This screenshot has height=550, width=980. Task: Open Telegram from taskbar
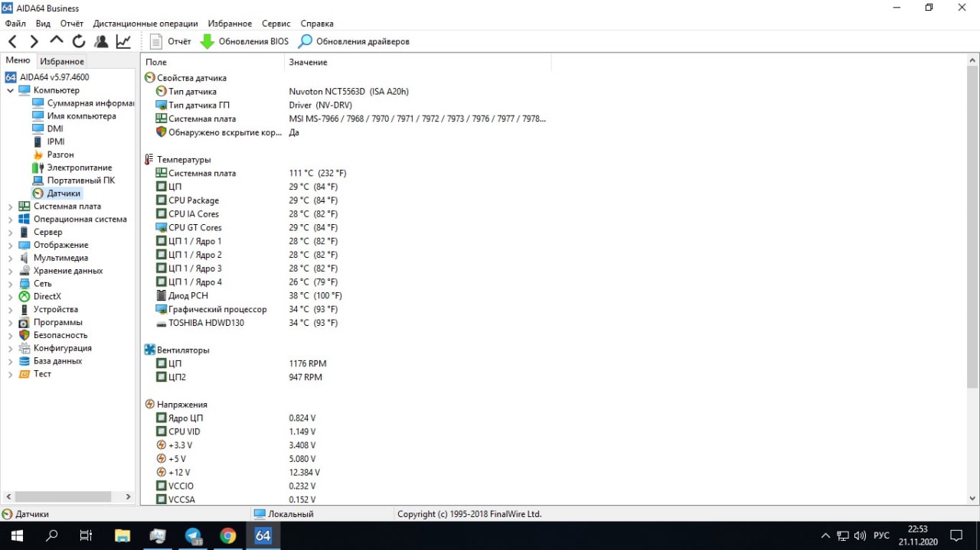[x=193, y=535]
